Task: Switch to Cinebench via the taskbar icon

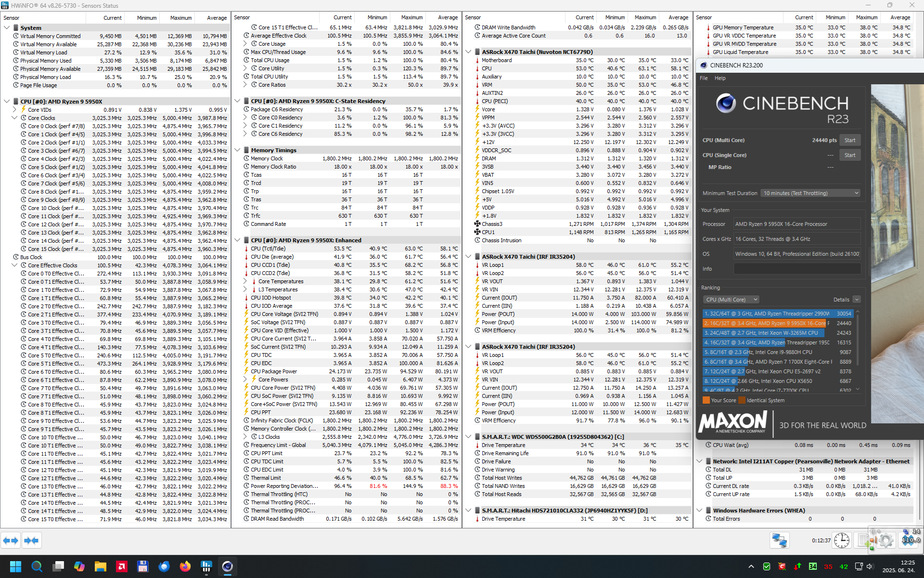Action: click(228, 566)
